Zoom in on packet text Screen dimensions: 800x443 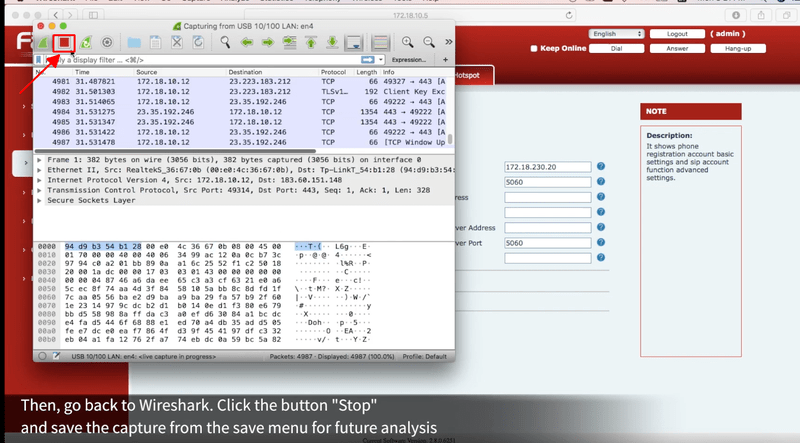click(408, 44)
